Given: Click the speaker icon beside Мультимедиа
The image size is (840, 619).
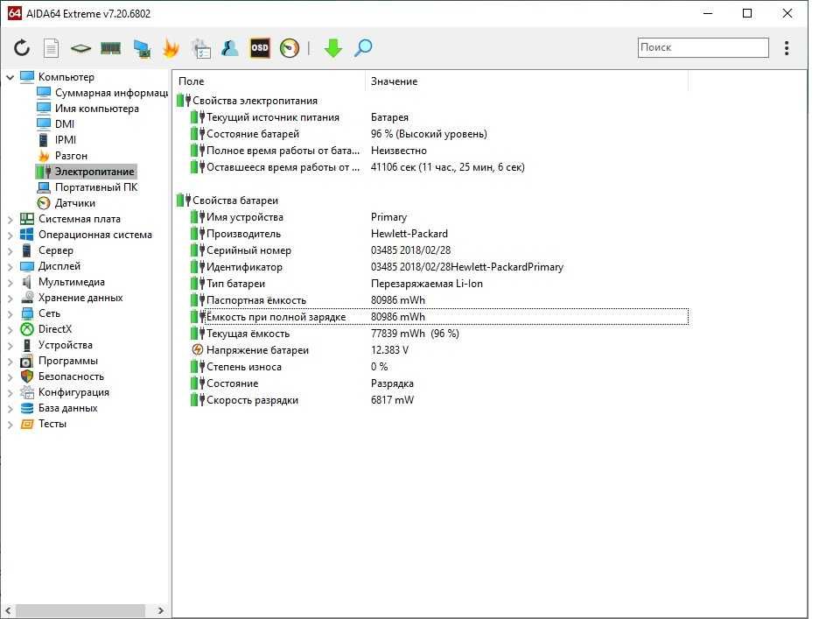Looking at the screenshot, I should (27, 282).
